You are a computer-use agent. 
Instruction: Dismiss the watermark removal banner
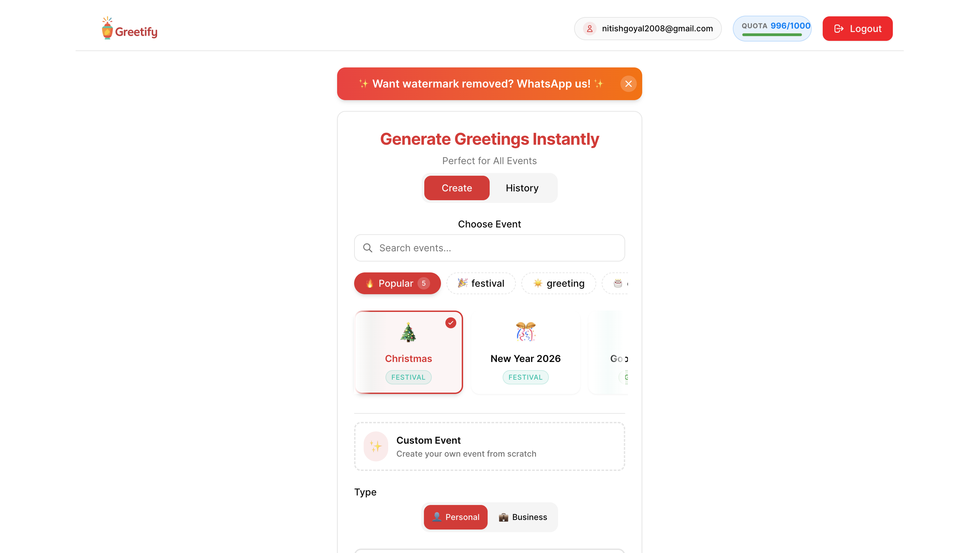(x=628, y=84)
